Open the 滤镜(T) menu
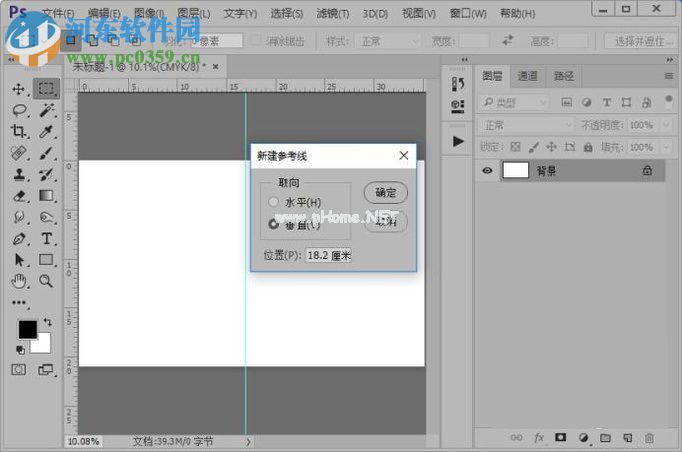Image resolution: width=682 pixels, height=452 pixels. pos(332,13)
